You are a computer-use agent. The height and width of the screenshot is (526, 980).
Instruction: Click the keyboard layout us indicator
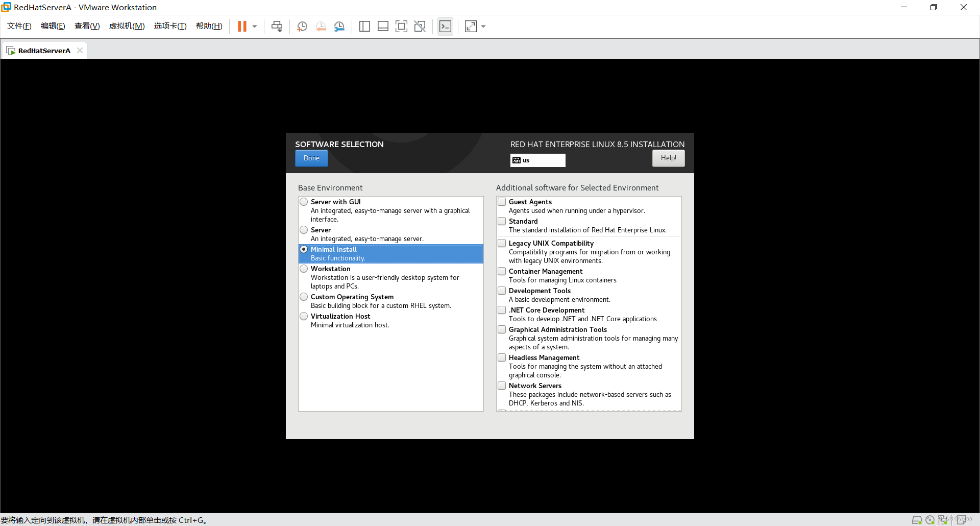(x=537, y=160)
